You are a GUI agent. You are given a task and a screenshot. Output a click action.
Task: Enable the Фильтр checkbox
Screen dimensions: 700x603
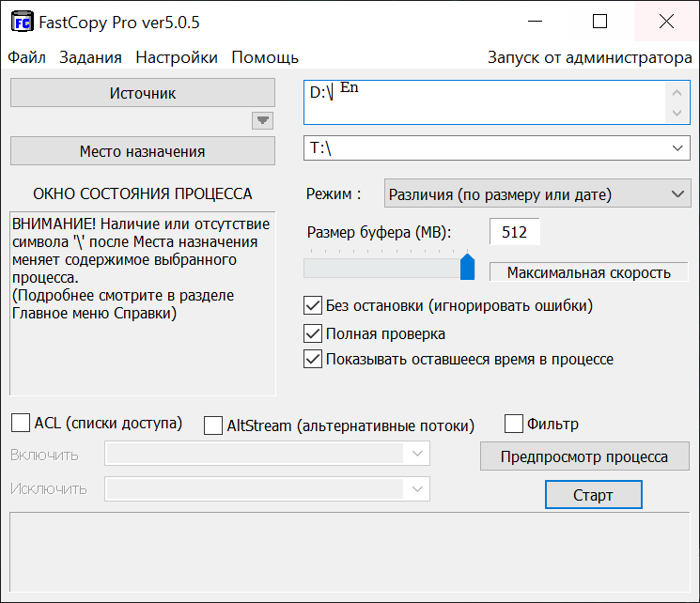(x=514, y=424)
